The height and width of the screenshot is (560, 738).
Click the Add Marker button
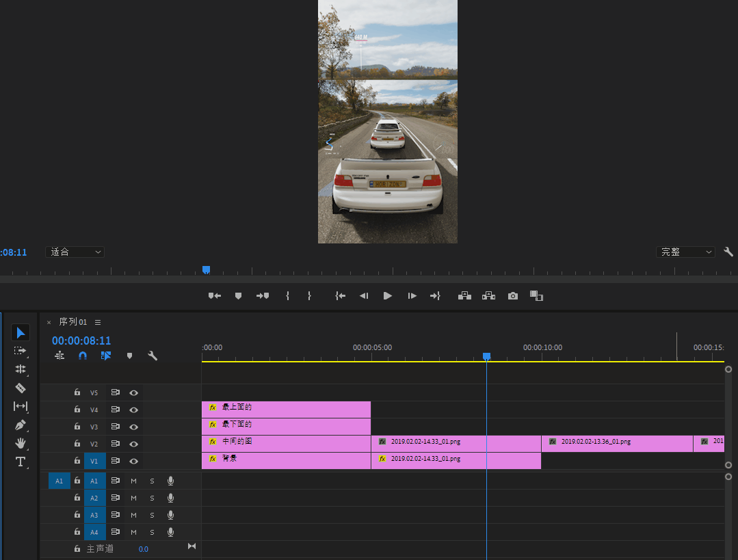tap(238, 296)
